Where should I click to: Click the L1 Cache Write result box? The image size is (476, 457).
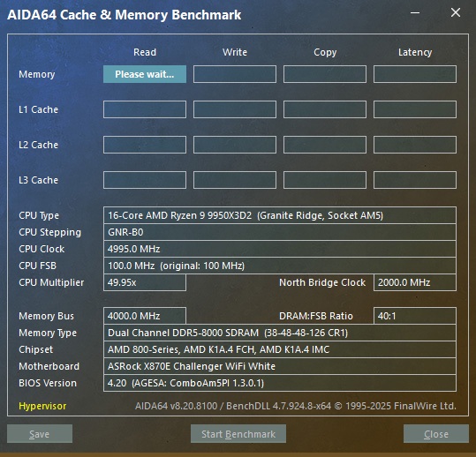pos(235,109)
